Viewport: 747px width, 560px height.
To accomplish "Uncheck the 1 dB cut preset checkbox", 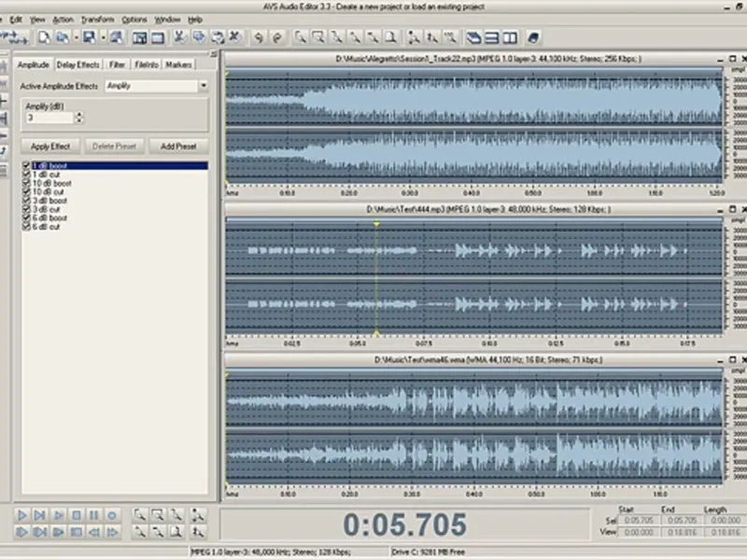I will tap(26, 175).
